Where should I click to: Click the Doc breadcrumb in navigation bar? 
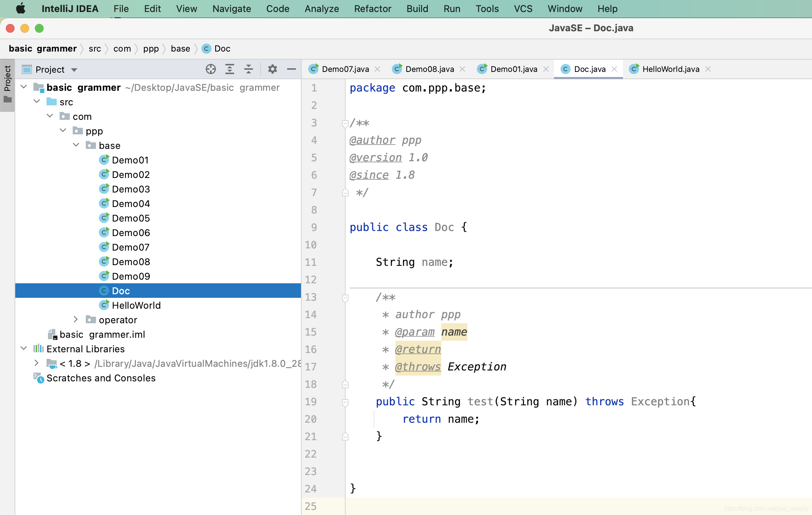click(216, 49)
